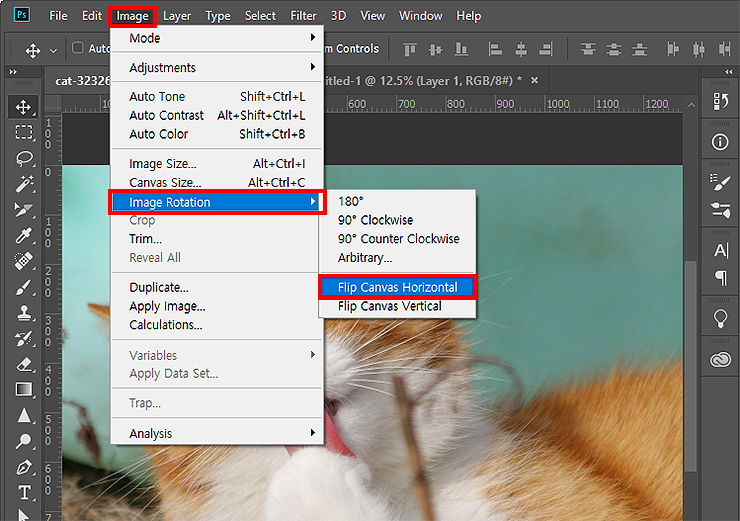The image size is (740, 521).
Task: Click the vertical canvas scrollbar
Action: coord(690,366)
